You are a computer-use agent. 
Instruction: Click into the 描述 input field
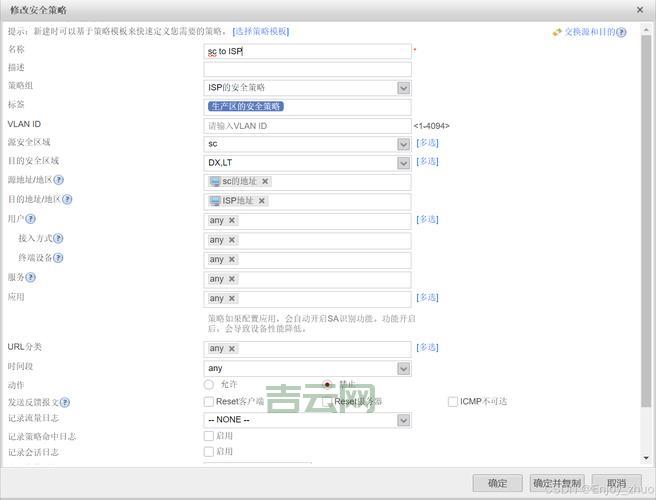click(307, 69)
